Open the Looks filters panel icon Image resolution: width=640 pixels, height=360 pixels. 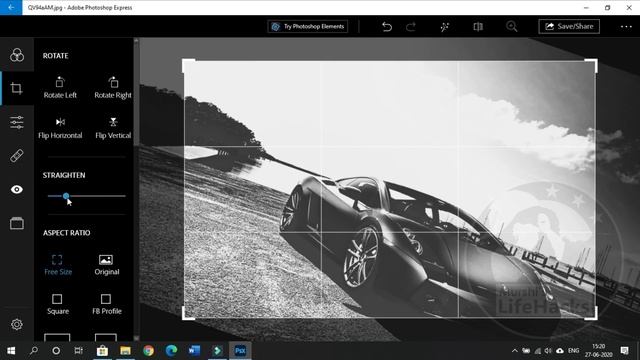[17, 55]
